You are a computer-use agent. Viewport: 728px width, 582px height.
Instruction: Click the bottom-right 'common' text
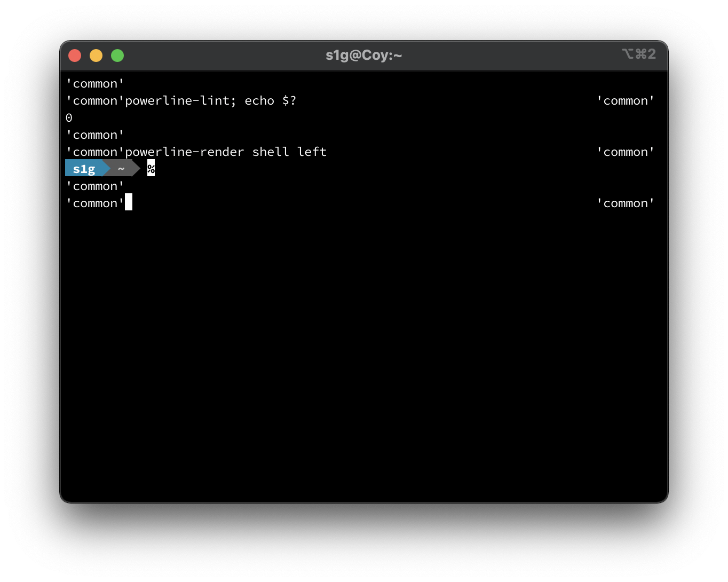click(x=626, y=203)
